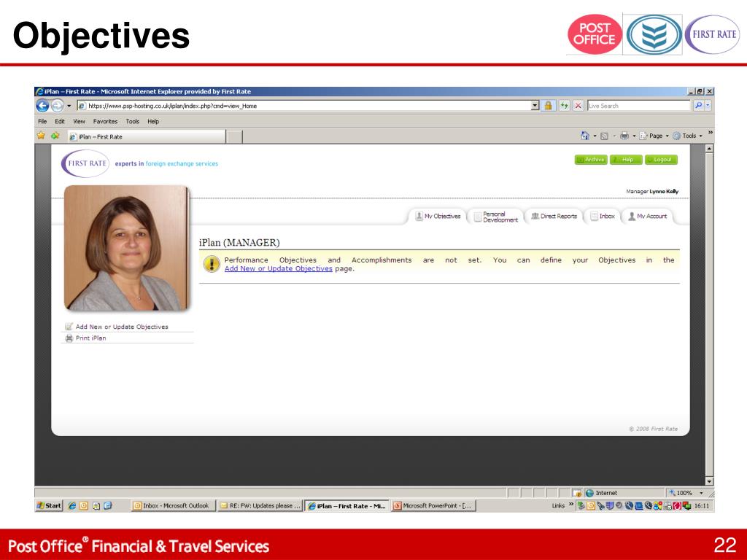Screen dimensions: 747x560
Task: Open the Tools gear dropdown in command bar
Action: [687, 136]
